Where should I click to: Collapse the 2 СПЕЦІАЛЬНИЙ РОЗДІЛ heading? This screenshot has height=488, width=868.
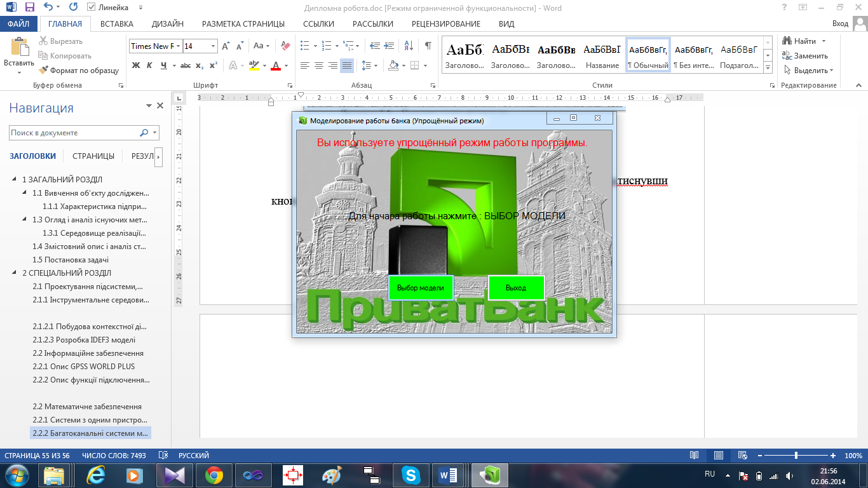tap(16, 273)
